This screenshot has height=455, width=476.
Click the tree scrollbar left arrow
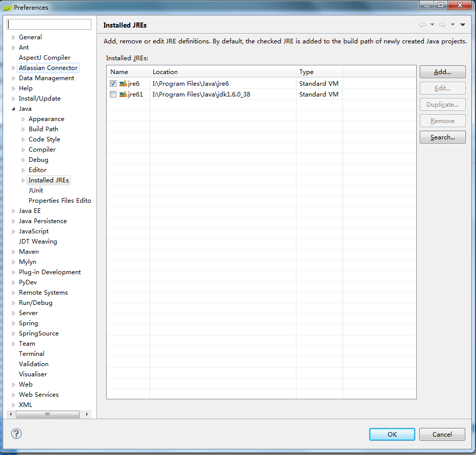11,414
